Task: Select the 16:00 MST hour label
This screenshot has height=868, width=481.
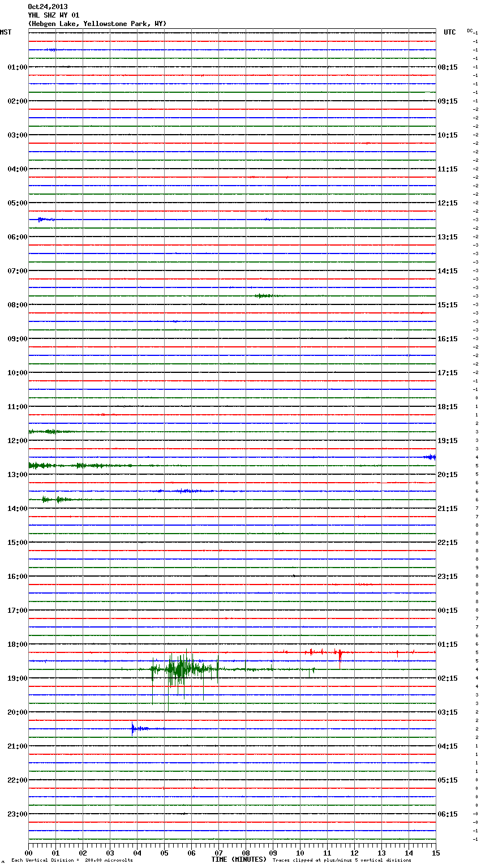Action: click(x=18, y=577)
